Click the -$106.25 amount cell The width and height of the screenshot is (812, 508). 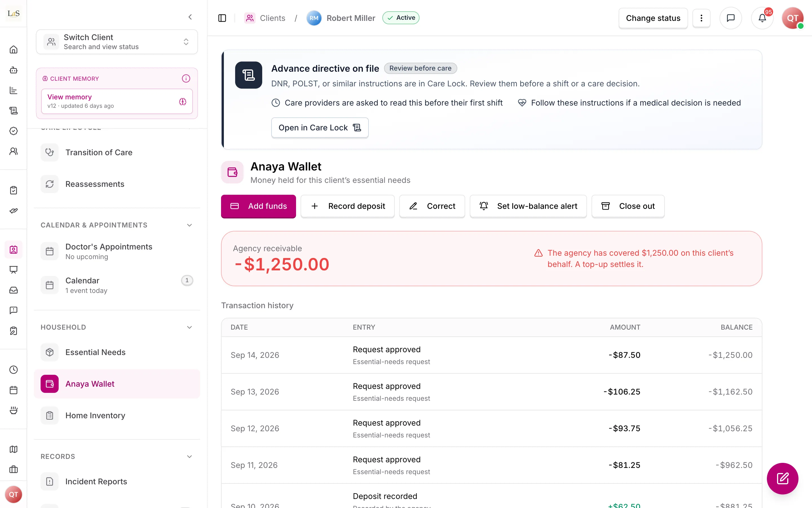point(622,392)
